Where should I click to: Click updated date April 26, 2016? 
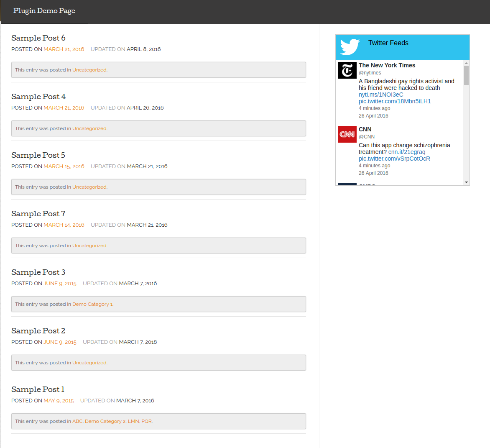tap(145, 108)
